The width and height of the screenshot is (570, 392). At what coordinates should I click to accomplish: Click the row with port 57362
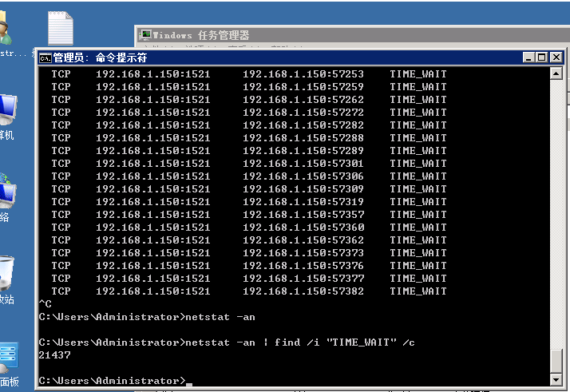click(248, 240)
